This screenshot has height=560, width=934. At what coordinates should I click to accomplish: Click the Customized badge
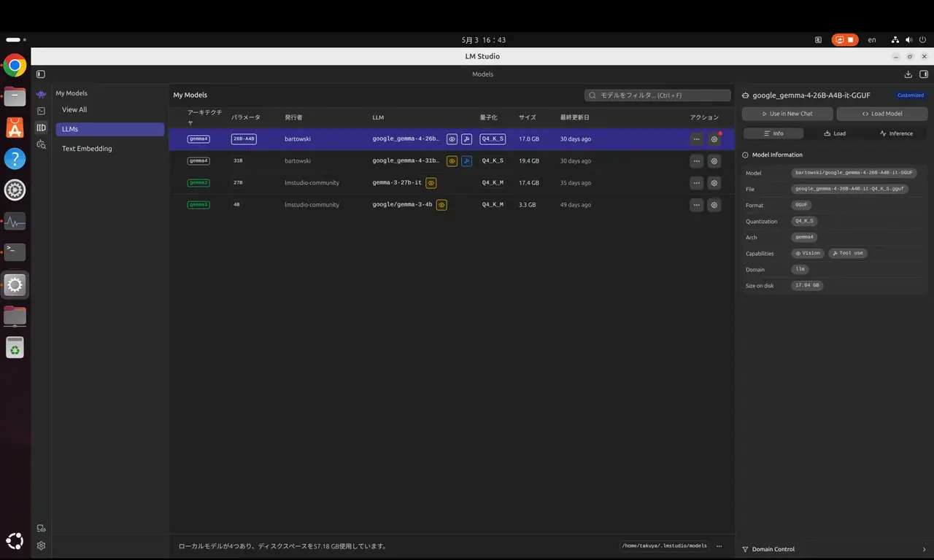click(x=911, y=96)
